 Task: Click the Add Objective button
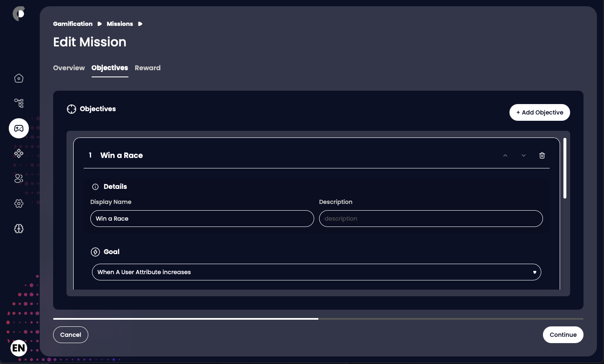pyautogui.click(x=540, y=112)
